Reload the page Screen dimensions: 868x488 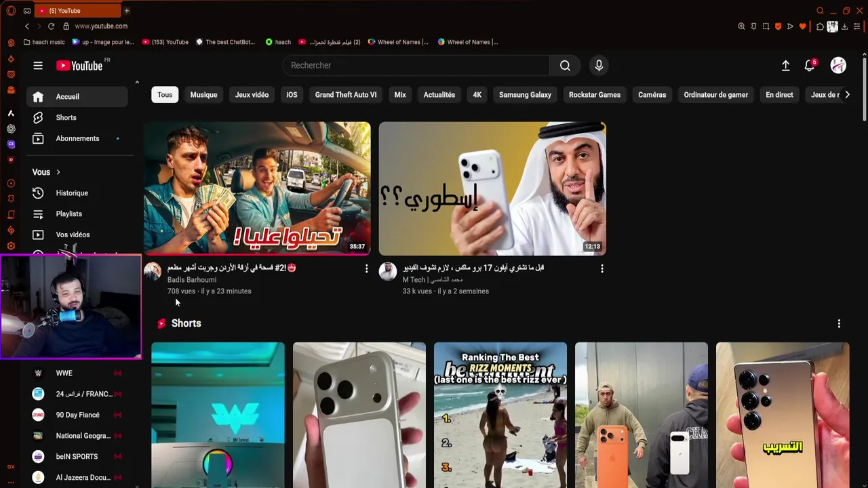(51, 26)
